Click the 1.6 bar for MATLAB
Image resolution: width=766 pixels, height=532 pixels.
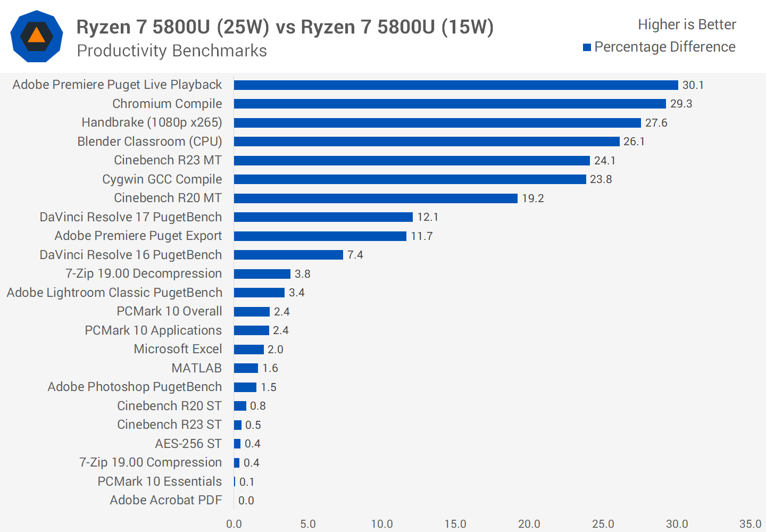246,368
